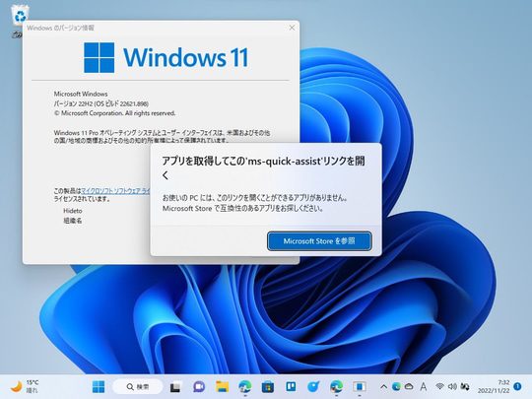Open Task View from the taskbar
Viewport: 532px width, 399px height.
[175, 386]
